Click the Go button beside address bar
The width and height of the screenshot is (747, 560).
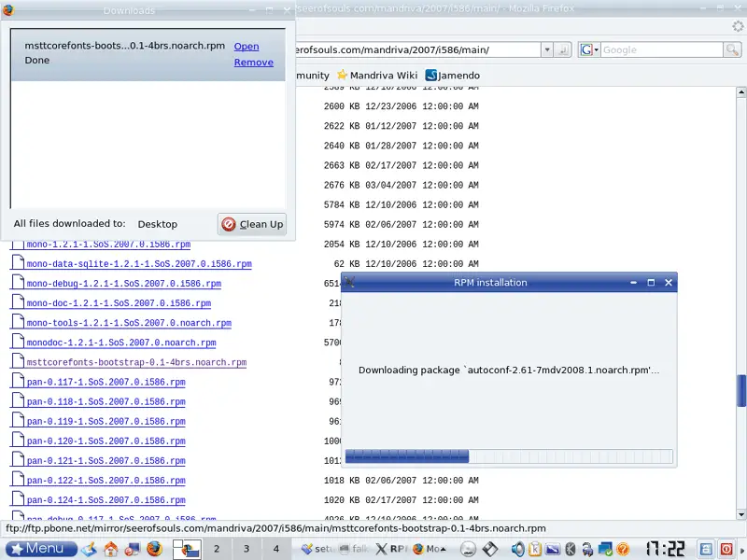[x=563, y=49]
